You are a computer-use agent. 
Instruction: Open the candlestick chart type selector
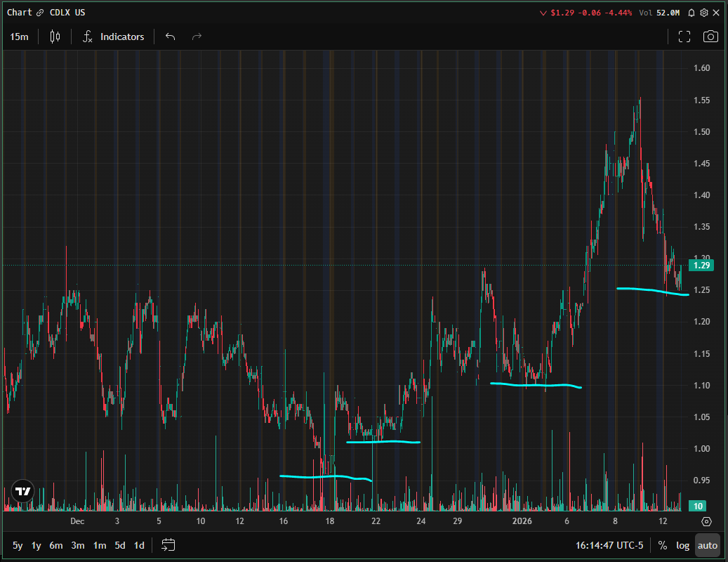click(55, 37)
